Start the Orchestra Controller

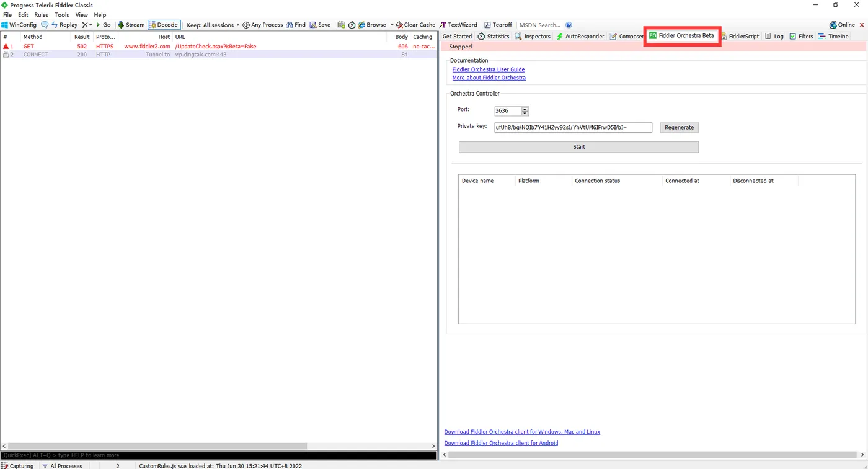pos(578,147)
